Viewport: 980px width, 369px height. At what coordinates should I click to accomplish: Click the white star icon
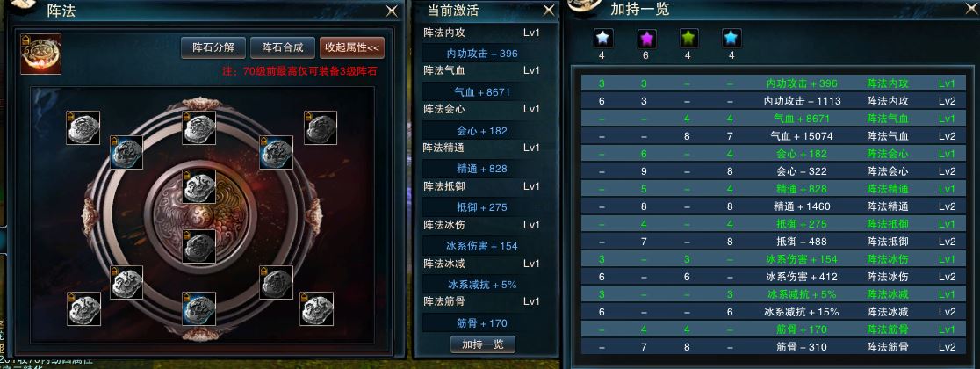coord(602,39)
